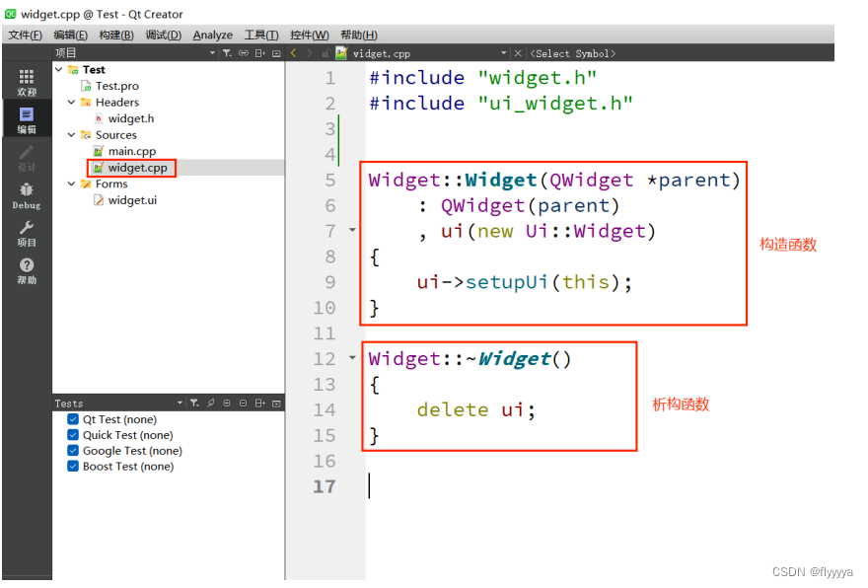Collapse the Forms folder

(x=71, y=184)
